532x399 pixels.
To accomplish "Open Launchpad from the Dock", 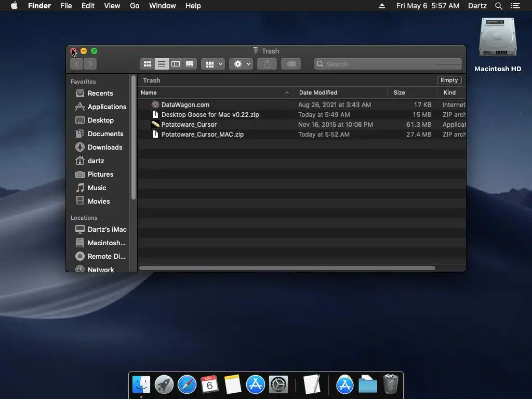I will pyautogui.click(x=164, y=385).
